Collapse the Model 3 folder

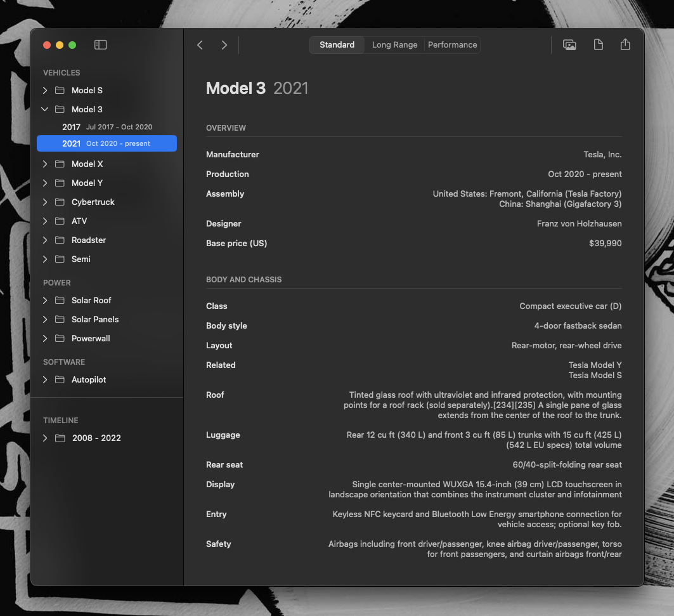coord(45,109)
